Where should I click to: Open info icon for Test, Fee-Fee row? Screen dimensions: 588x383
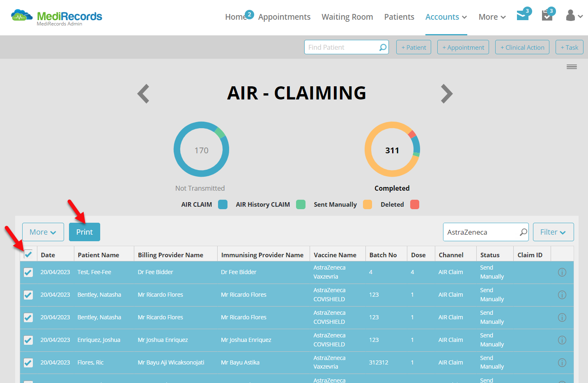562,272
